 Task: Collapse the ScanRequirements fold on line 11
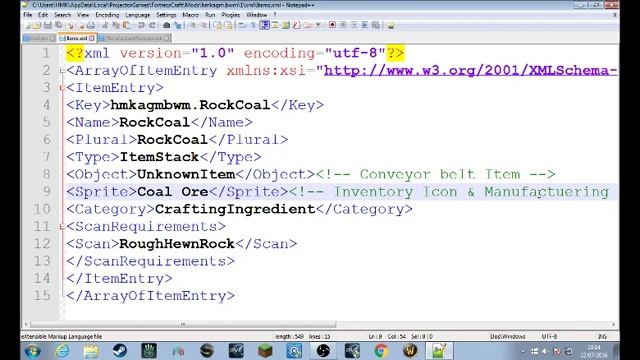pyautogui.click(x=62, y=227)
